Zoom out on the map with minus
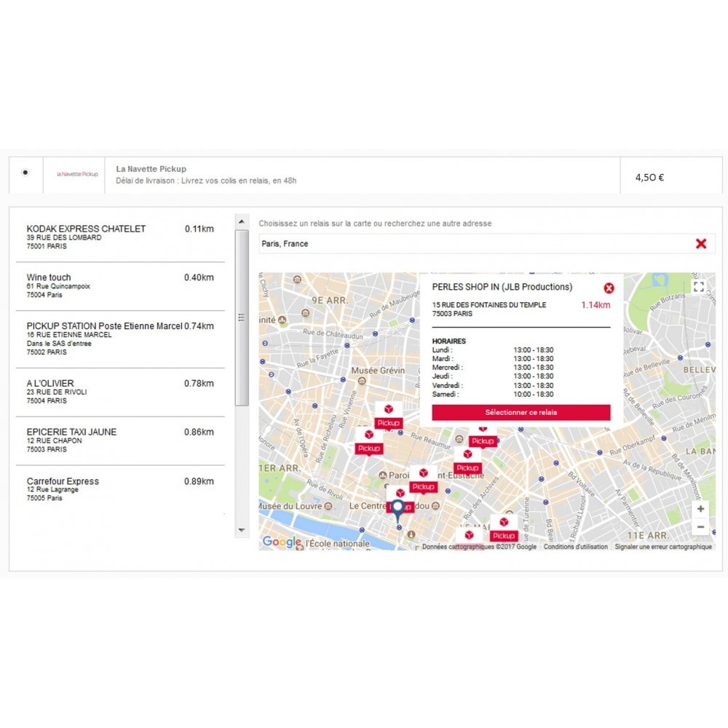Screen dimensions: 728x728 click(700, 527)
